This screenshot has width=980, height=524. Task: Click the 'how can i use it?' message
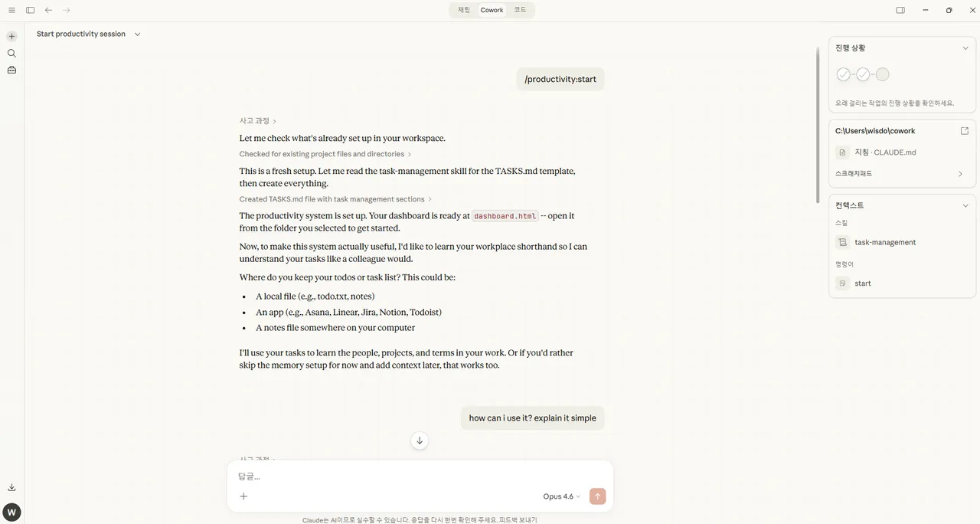532,418
